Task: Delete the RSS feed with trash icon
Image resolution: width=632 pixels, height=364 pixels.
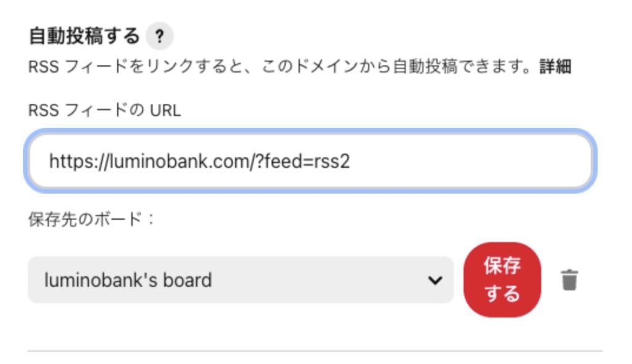Action: click(x=569, y=279)
